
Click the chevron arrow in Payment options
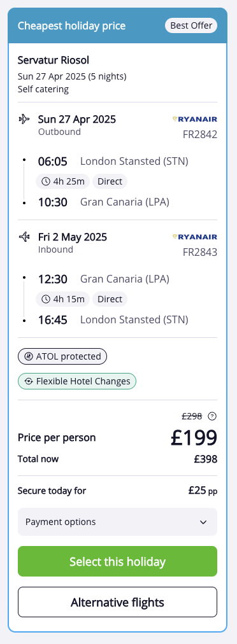[x=203, y=522]
